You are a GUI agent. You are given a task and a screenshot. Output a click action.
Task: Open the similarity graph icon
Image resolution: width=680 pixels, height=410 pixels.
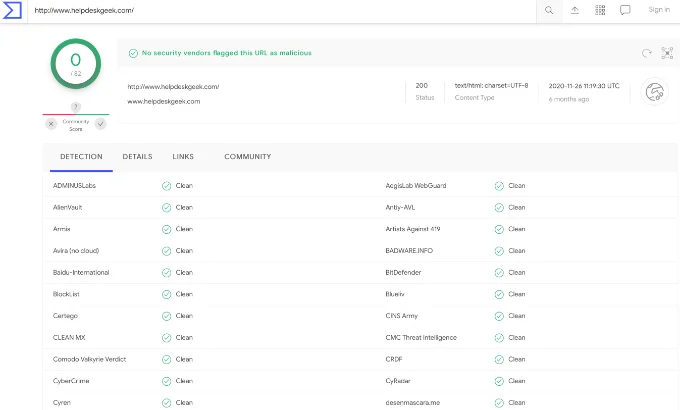coord(667,53)
